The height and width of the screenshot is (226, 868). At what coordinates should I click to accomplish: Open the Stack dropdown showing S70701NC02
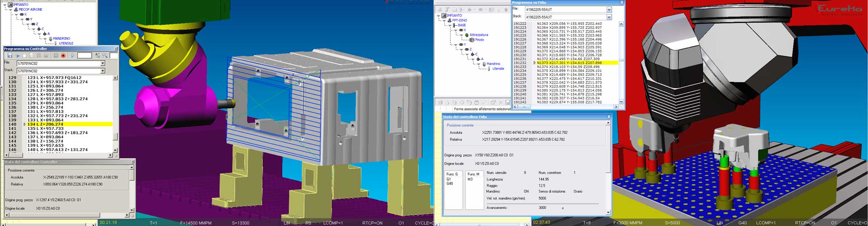coord(103,71)
